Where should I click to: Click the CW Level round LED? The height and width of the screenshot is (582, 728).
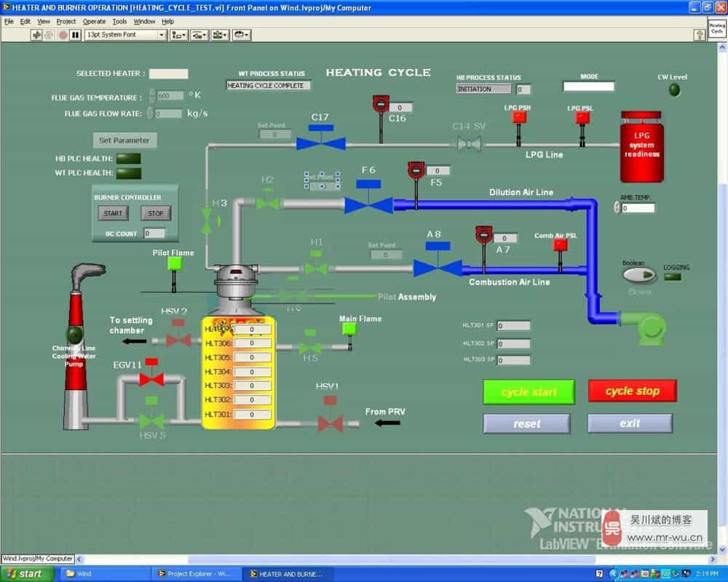(674, 89)
